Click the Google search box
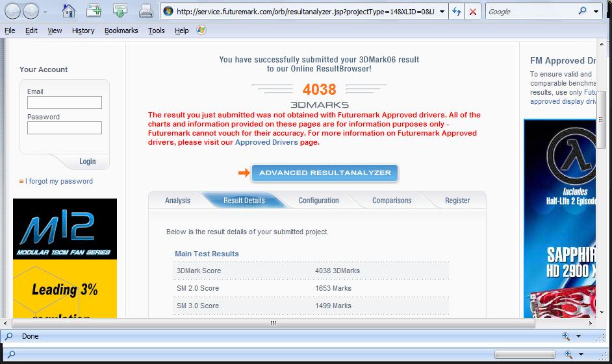 pyautogui.click(x=531, y=12)
